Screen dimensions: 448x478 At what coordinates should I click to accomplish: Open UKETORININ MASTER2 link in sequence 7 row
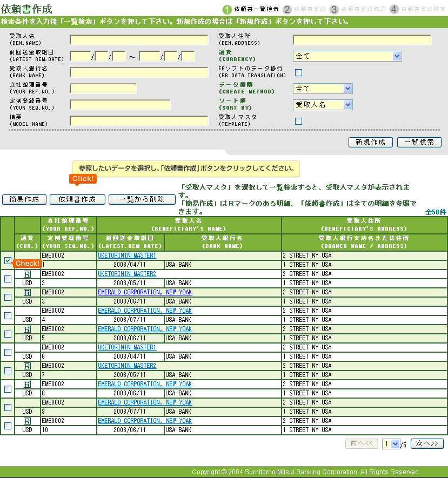127,366
